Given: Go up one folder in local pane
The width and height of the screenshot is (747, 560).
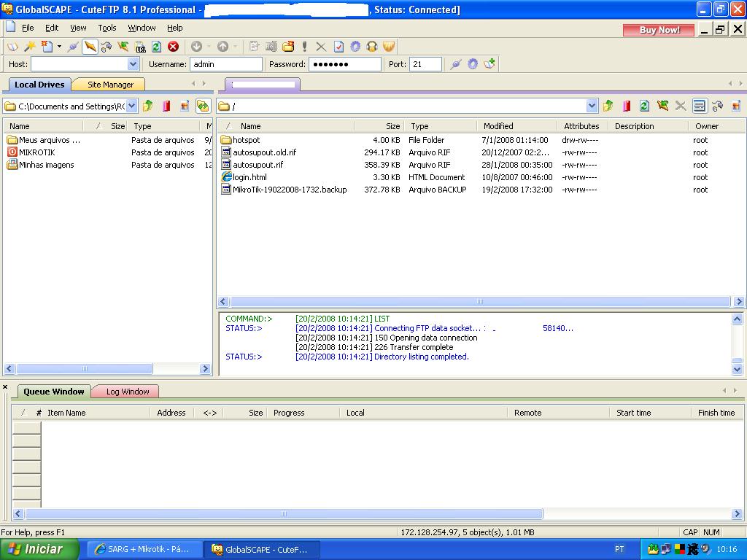Looking at the screenshot, I should pos(148,106).
